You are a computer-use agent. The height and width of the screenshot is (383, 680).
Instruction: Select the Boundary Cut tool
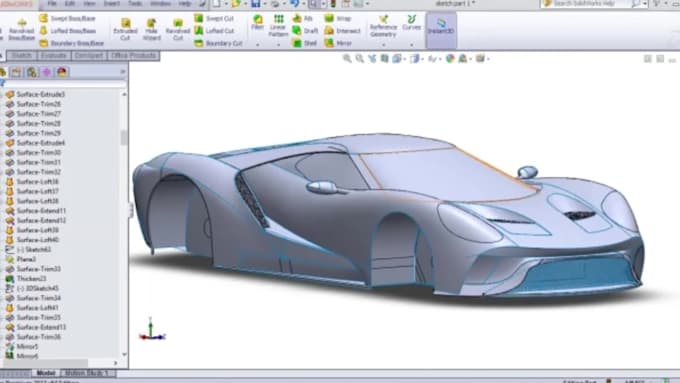pos(218,43)
